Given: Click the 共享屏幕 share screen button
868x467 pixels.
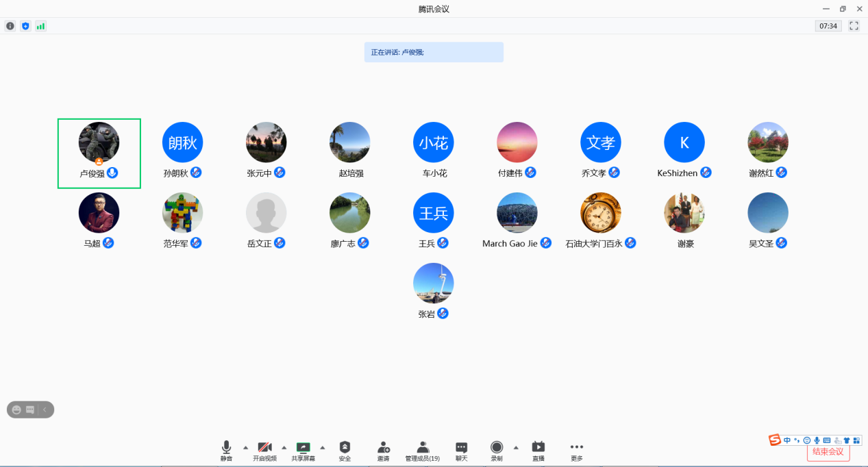Looking at the screenshot, I should coord(303,450).
